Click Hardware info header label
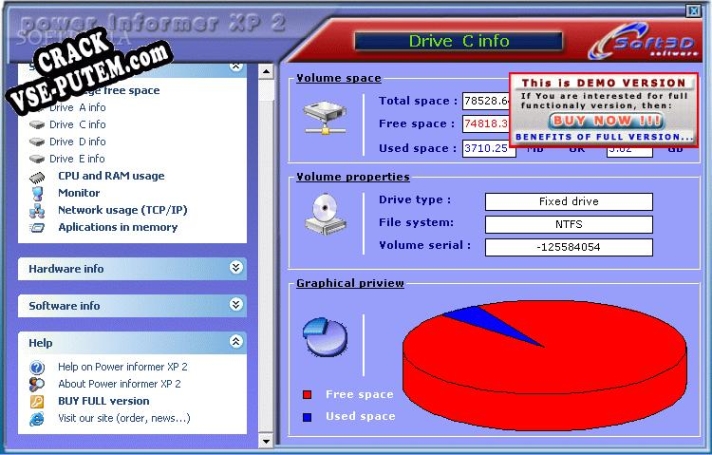The height and width of the screenshot is (455, 712). click(66, 269)
